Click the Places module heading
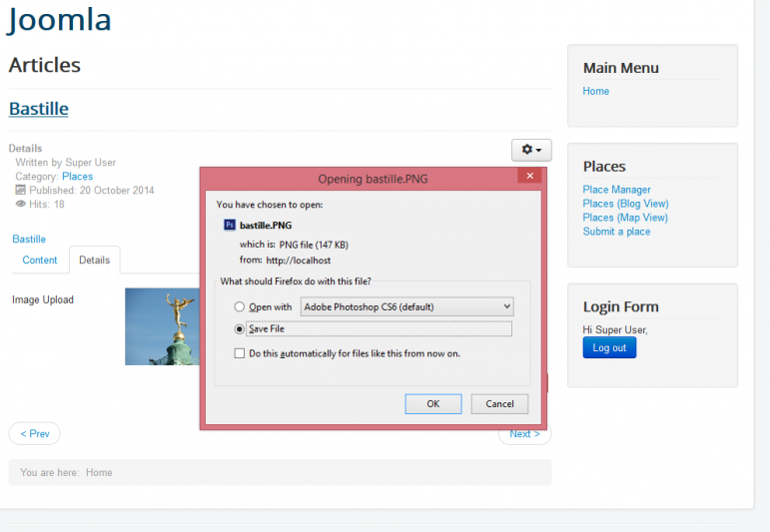 604,167
